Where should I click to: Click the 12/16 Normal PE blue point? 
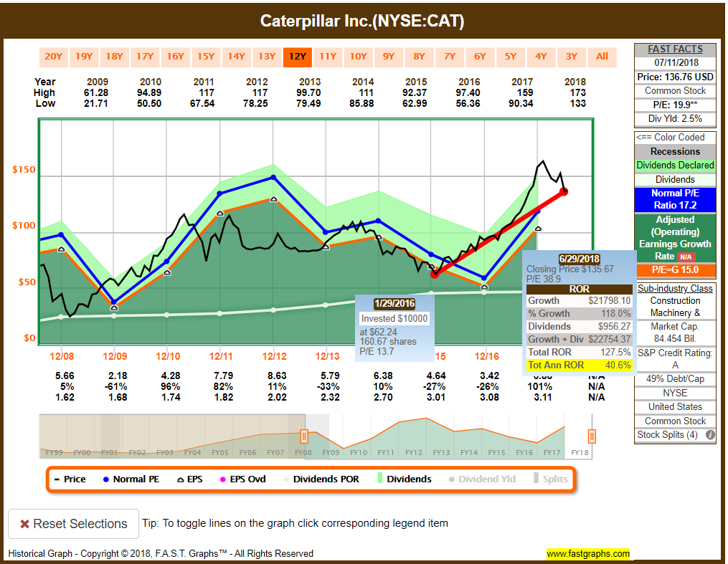pyautogui.click(x=484, y=278)
